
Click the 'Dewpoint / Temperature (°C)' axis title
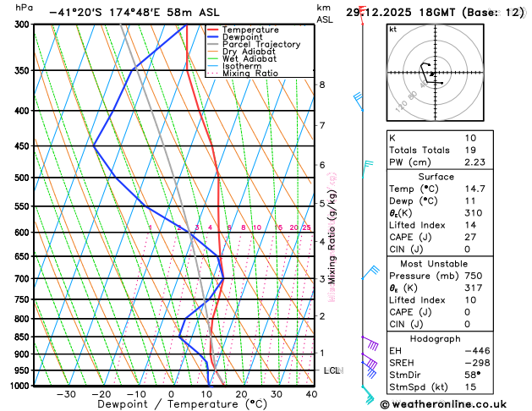(x=183, y=404)
